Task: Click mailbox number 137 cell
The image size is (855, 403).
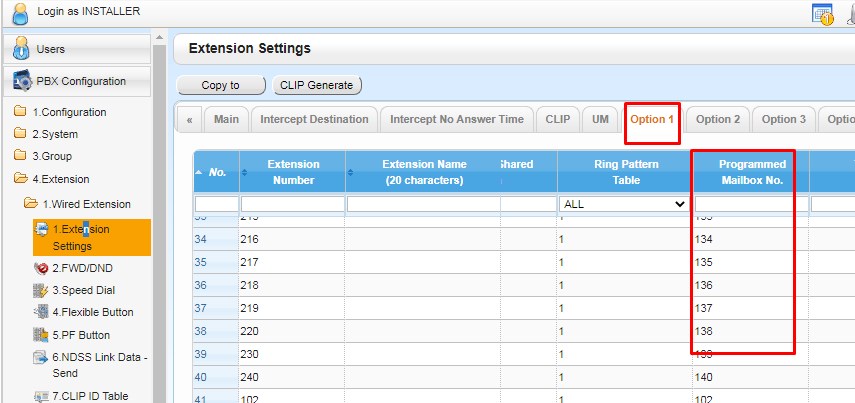Action: point(751,308)
